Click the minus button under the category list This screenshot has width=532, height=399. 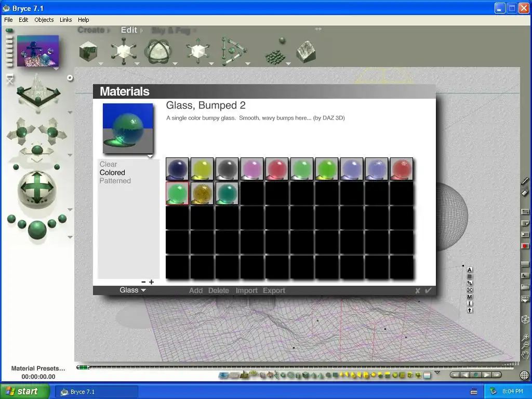[143, 282]
